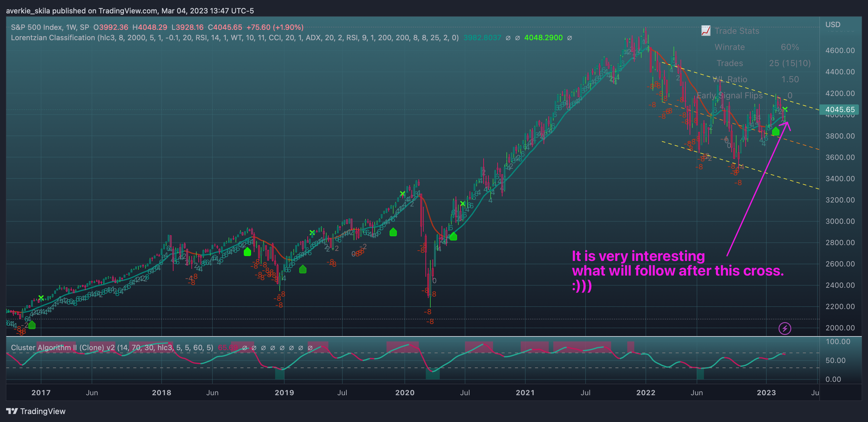Click the green buy label in late 2019
The width and height of the screenshot is (868, 422).
click(393, 232)
